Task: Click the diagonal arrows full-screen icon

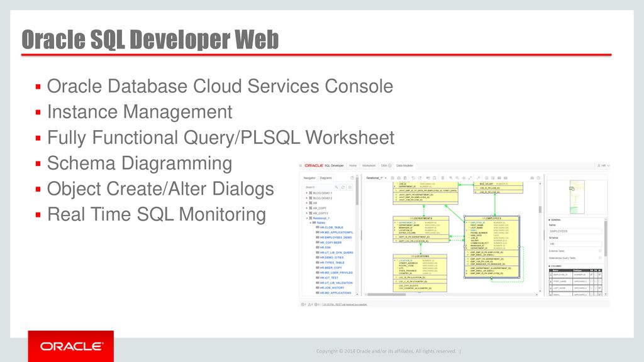Action: pyautogui.click(x=470, y=178)
